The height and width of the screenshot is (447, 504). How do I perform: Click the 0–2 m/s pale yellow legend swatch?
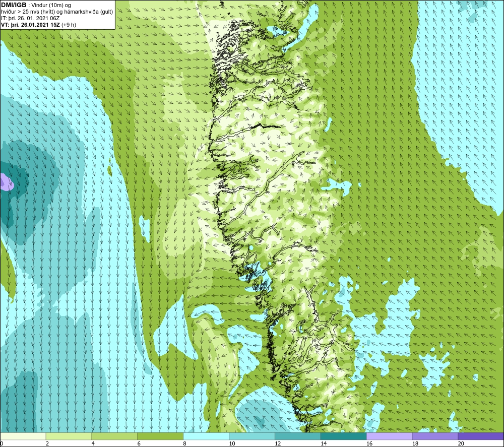[x=23, y=436]
